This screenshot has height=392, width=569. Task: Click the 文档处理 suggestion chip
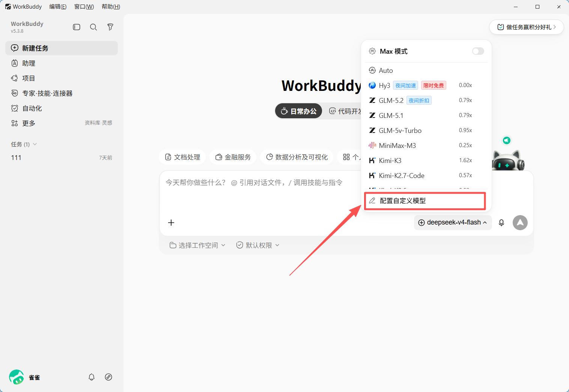(182, 157)
